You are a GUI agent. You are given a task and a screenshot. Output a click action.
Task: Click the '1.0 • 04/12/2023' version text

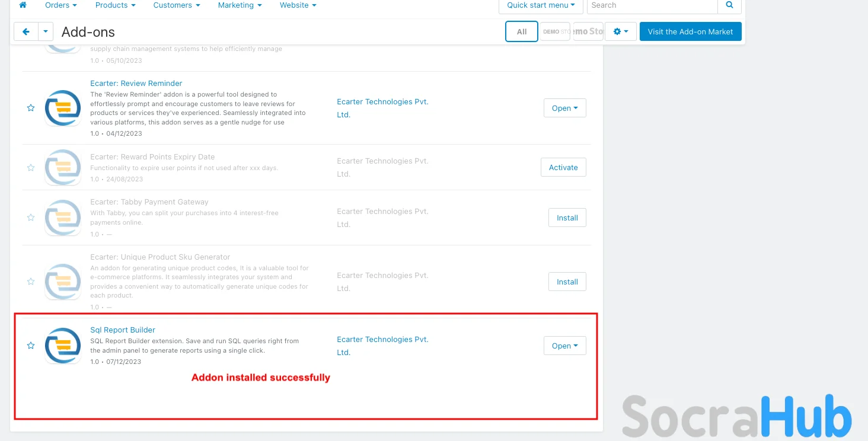(116, 134)
